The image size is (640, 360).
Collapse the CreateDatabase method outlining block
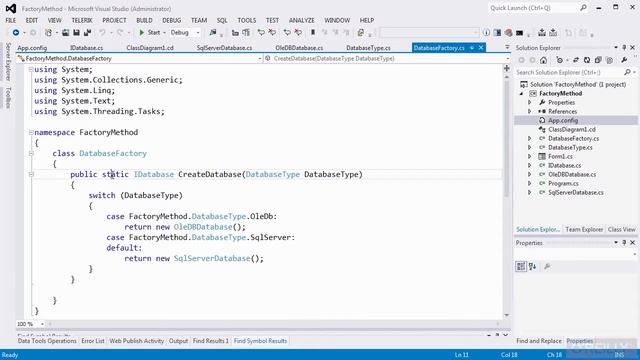[31, 174]
